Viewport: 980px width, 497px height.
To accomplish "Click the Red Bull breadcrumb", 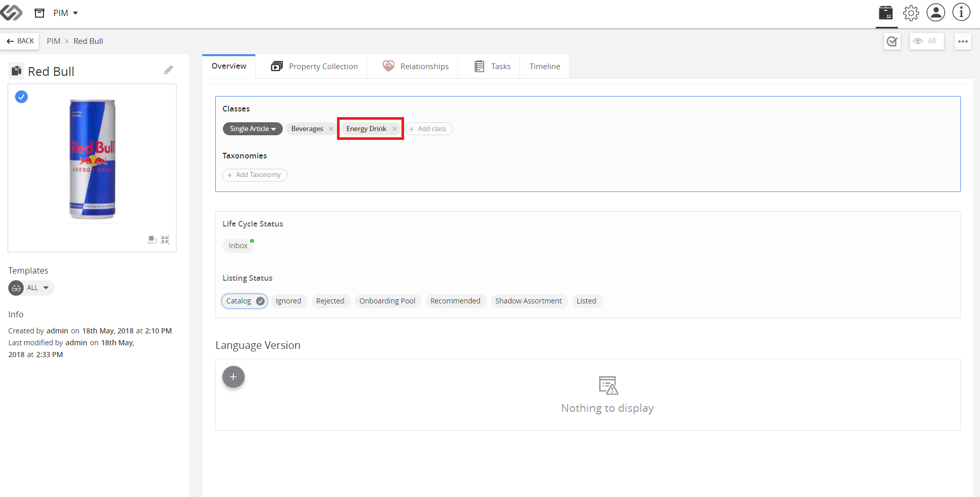I will (88, 41).
